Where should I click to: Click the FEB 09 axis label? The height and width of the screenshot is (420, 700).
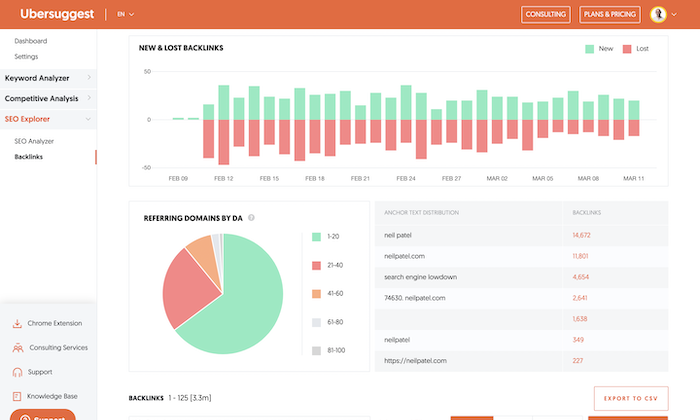(178, 179)
